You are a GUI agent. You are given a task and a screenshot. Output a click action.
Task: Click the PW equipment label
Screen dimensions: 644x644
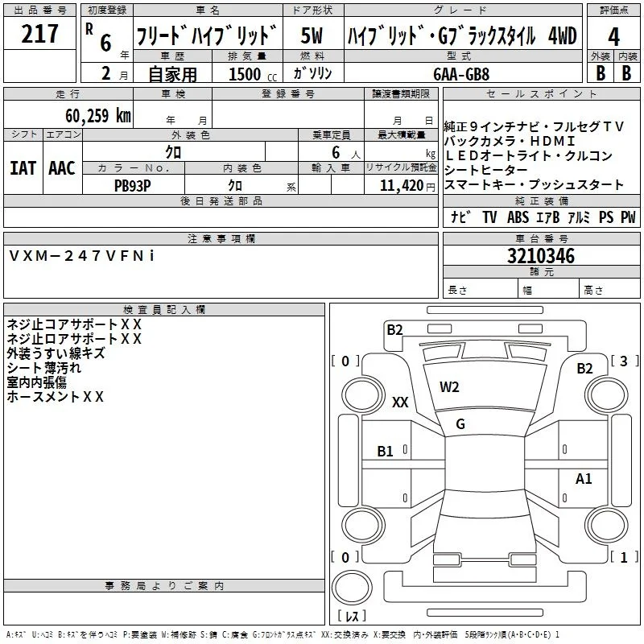(628, 217)
